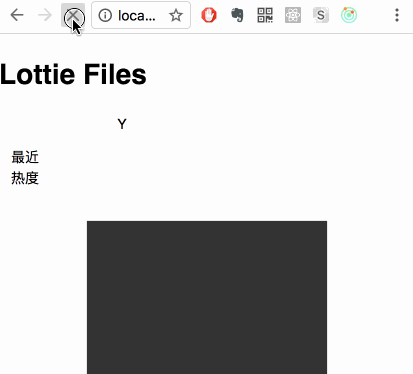Focus the address bar showing loca...
The height and width of the screenshot is (374, 413).
click(x=141, y=15)
